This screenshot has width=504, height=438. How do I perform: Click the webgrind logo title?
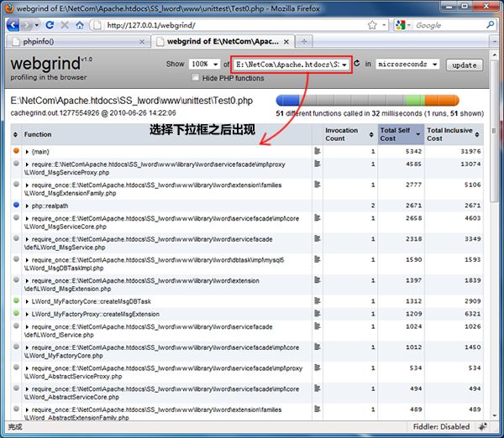[45, 64]
